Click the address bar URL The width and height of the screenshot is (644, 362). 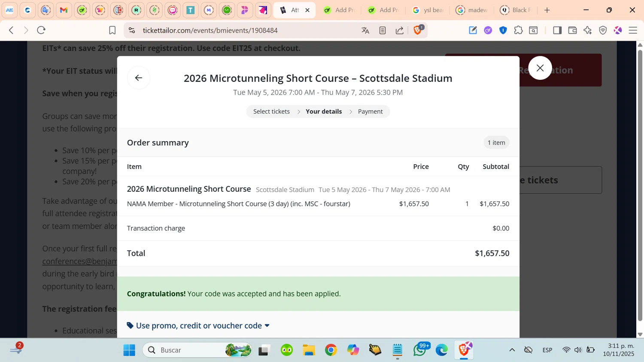pos(210,30)
